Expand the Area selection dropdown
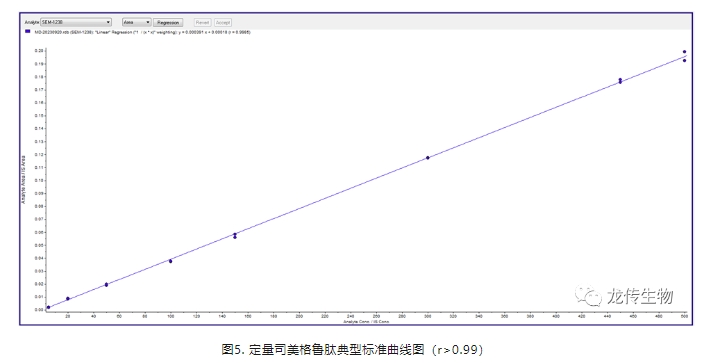 136,22
